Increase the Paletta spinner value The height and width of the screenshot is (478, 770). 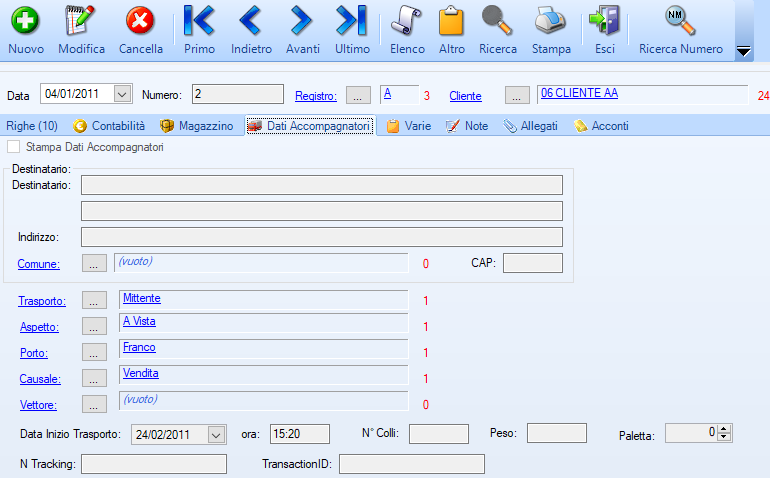tap(726, 429)
